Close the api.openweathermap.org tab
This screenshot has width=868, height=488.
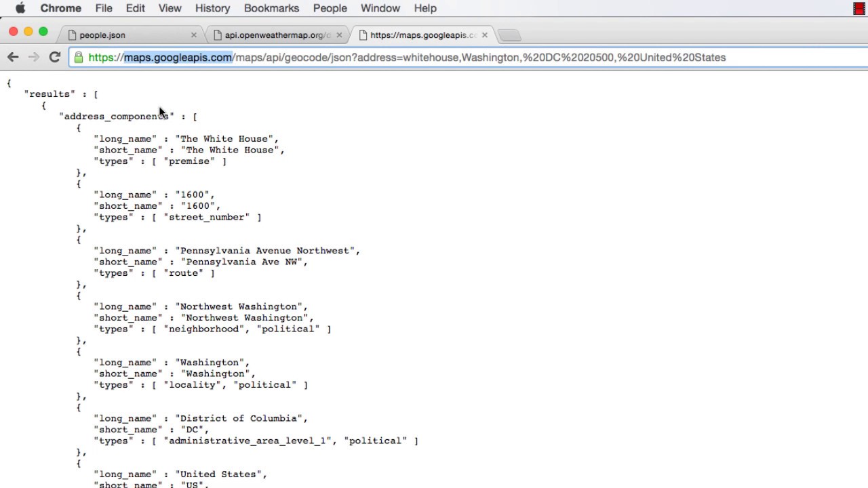(x=339, y=35)
